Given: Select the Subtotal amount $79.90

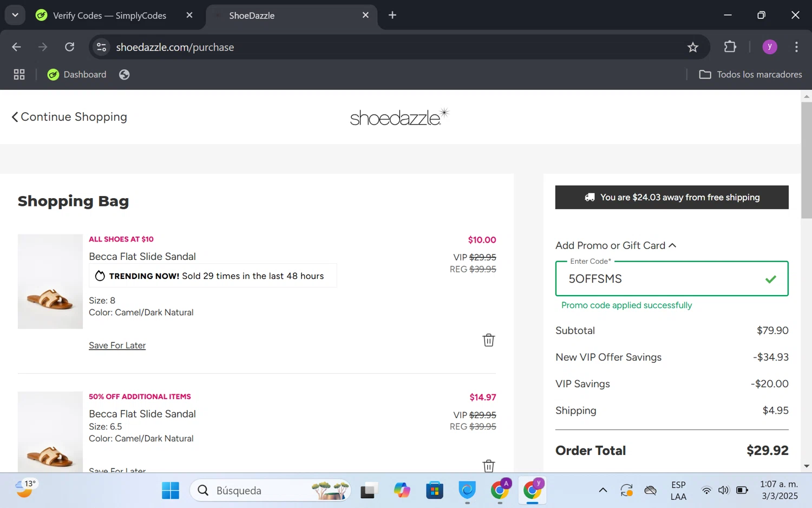Looking at the screenshot, I should click(x=772, y=330).
